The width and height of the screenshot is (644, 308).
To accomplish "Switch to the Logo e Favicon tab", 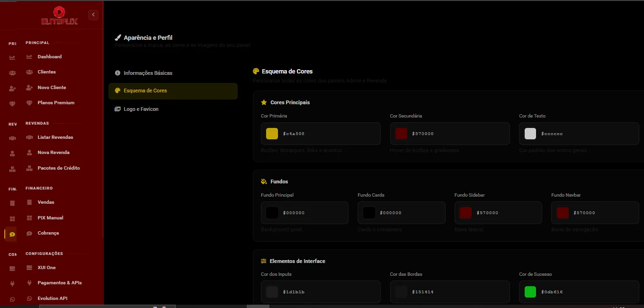I will tap(173, 109).
